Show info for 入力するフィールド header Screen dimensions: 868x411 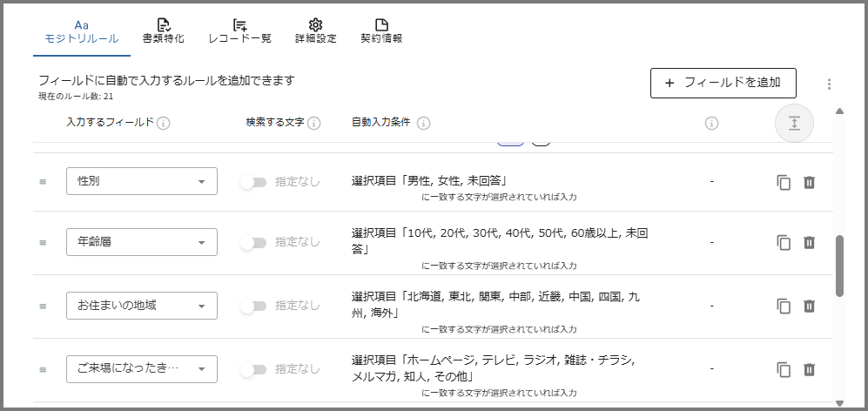164,124
